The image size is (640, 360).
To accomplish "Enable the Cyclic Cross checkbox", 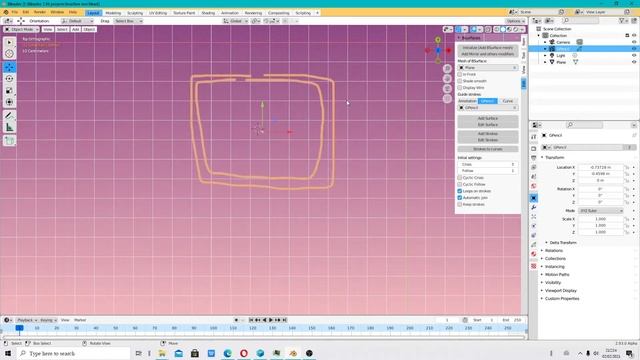I will pos(460,178).
